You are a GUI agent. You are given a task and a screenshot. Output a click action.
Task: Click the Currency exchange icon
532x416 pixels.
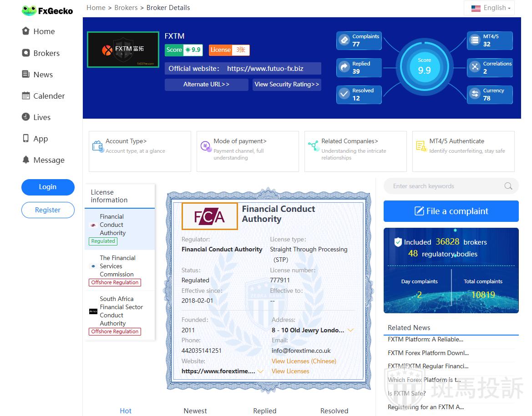point(475,94)
